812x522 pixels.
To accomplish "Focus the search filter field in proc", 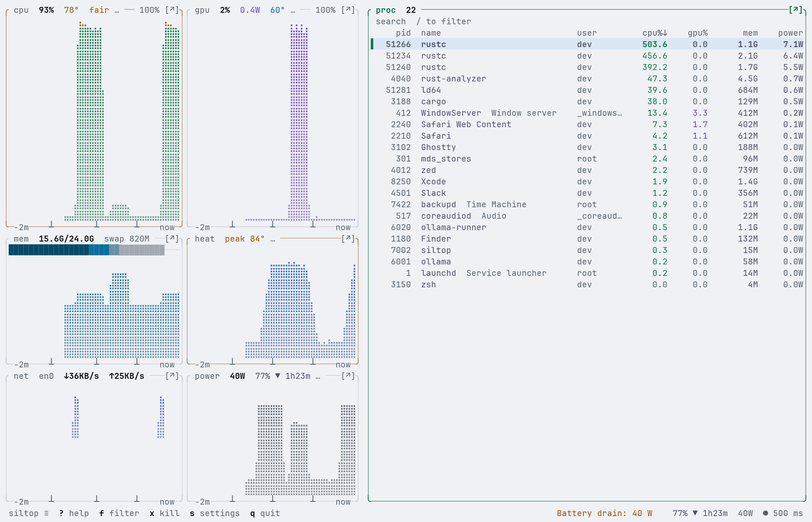I will click(x=423, y=22).
